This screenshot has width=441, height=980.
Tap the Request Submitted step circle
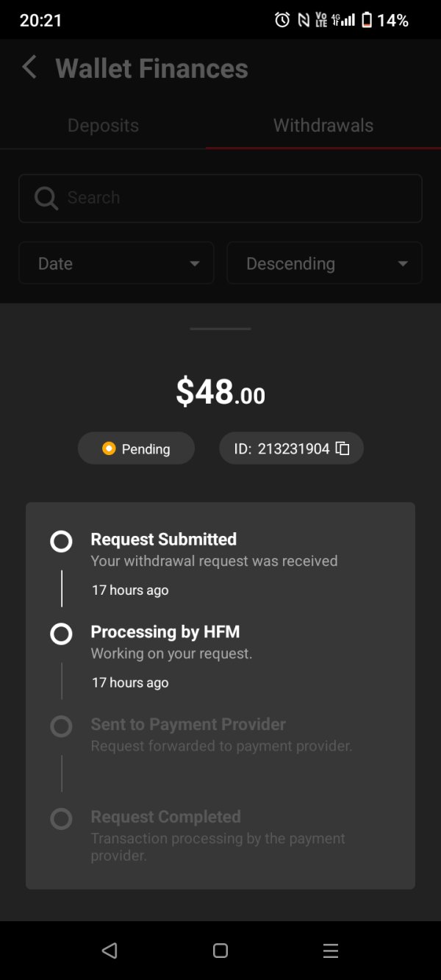tap(61, 542)
